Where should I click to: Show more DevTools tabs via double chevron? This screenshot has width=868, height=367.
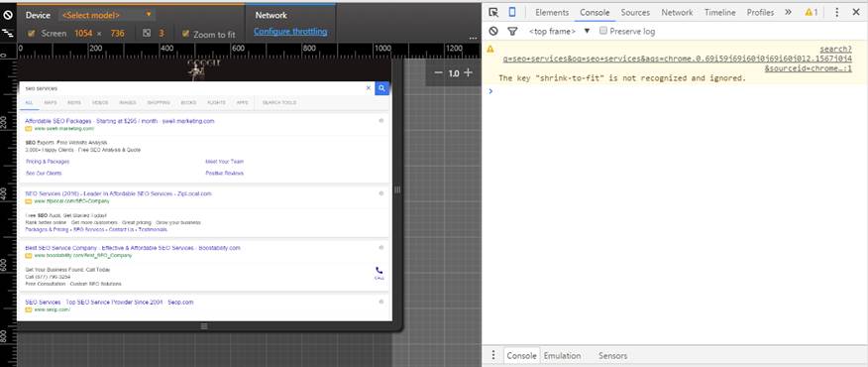(x=789, y=12)
